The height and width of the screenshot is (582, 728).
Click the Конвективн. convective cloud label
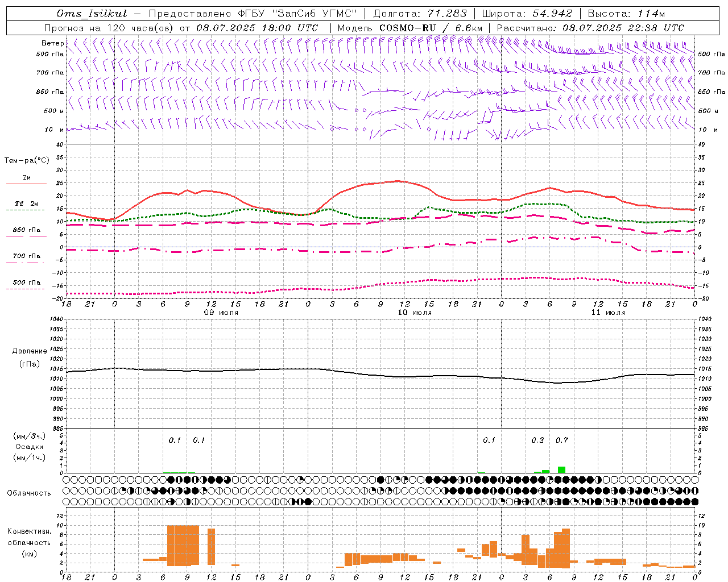29,531
